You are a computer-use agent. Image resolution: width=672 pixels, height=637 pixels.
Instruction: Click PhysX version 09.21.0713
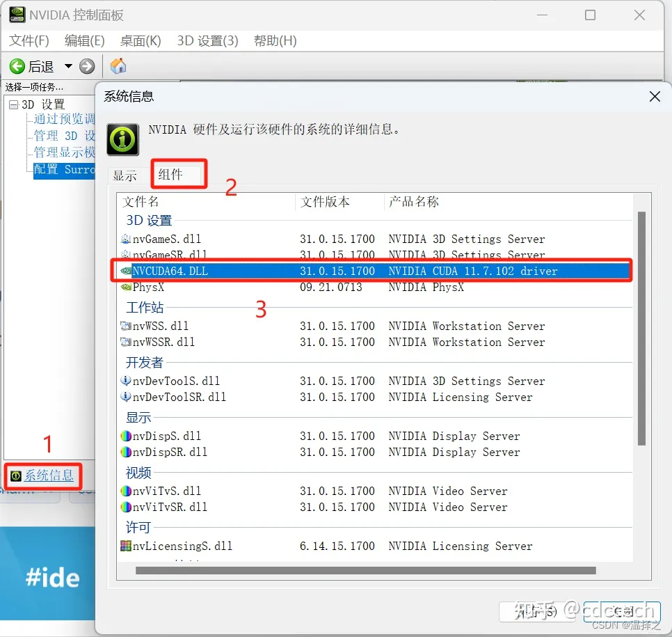click(331, 287)
